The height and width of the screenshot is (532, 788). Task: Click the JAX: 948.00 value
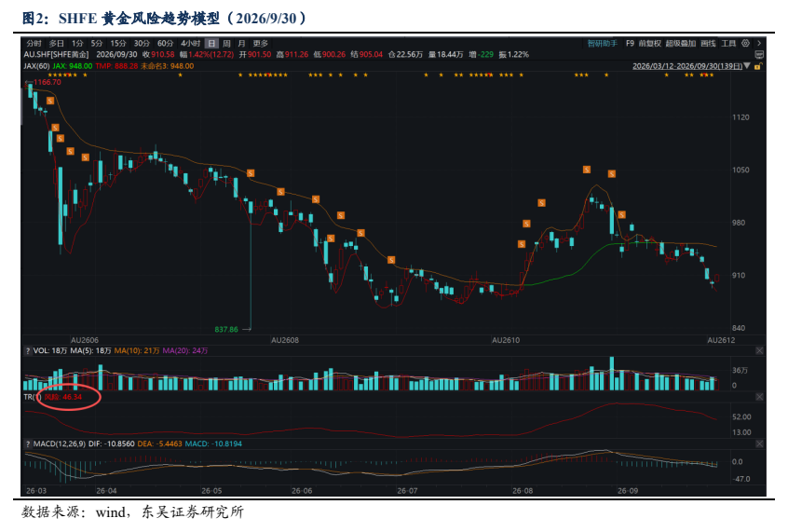tap(73, 66)
